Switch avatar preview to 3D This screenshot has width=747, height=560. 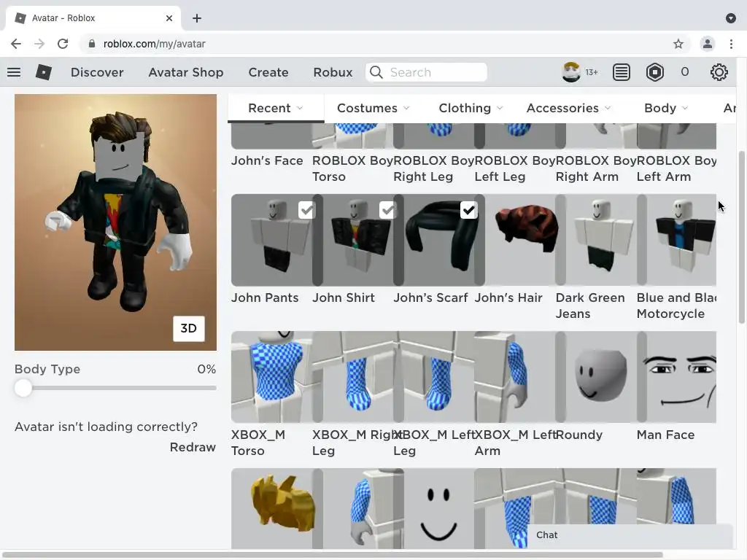click(x=189, y=329)
